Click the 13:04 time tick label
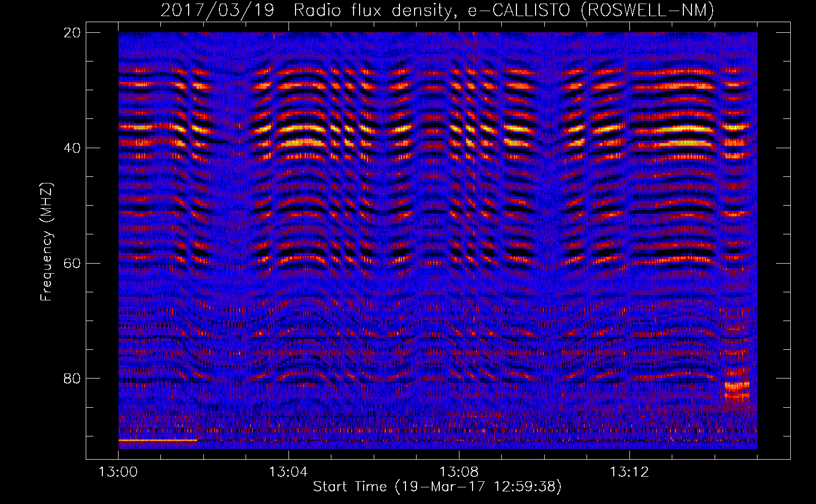Screen dimensions: 816x504 pyautogui.click(x=288, y=472)
